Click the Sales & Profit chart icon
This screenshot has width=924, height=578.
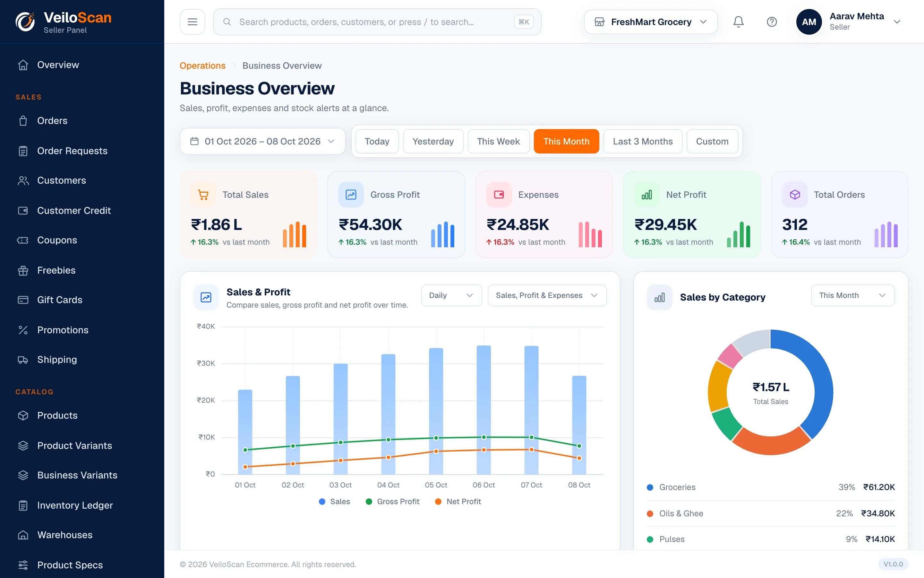pyautogui.click(x=206, y=297)
